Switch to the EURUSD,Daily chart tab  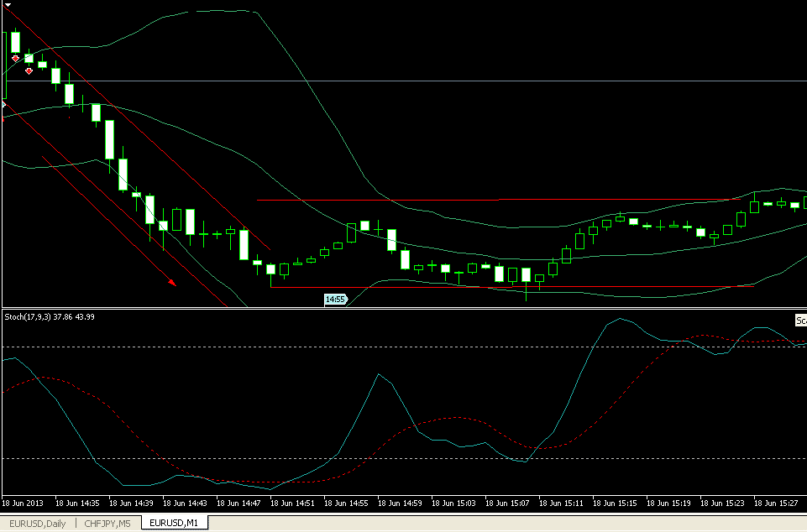tap(38, 524)
